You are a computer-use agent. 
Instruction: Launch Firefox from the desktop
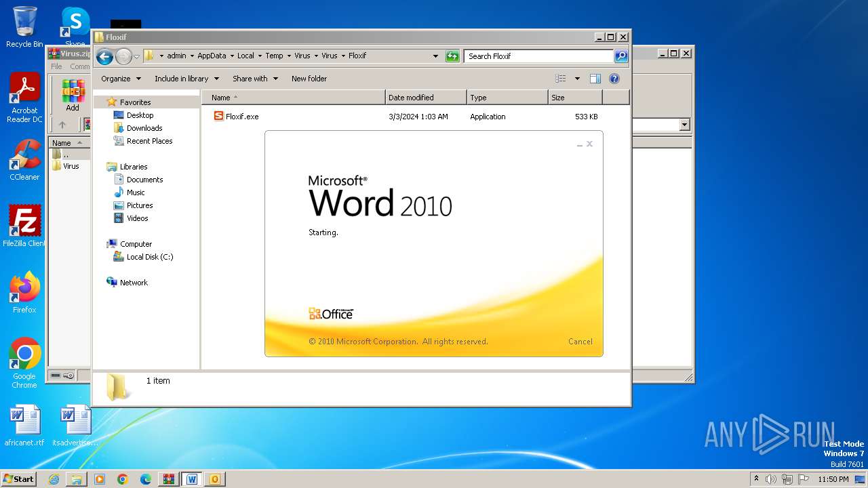pos(24,293)
